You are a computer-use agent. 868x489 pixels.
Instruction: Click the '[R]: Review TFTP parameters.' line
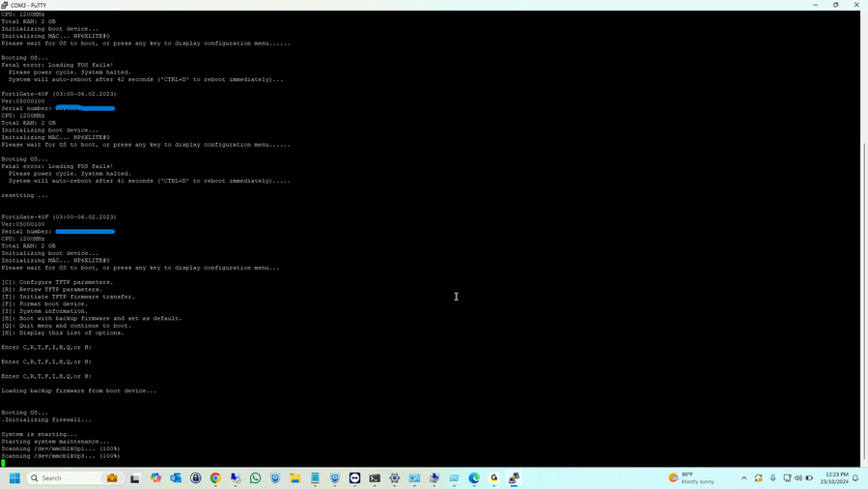pyautogui.click(x=51, y=289)
